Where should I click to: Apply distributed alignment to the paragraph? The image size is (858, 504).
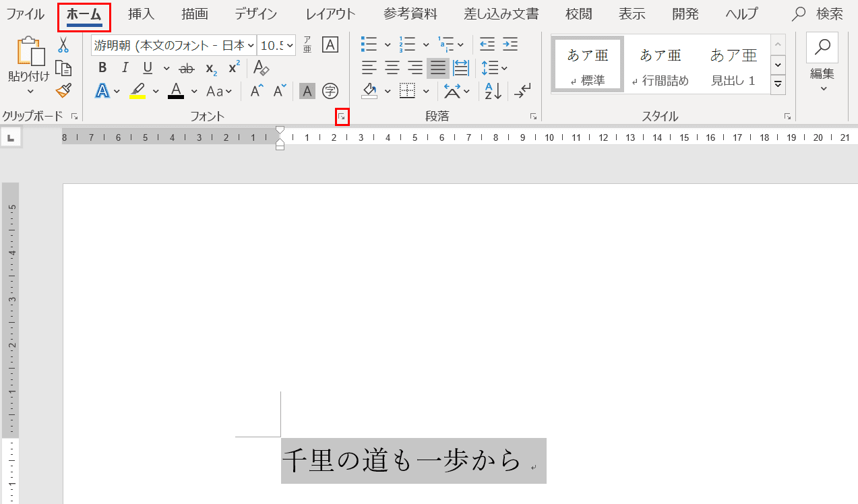pyautogui.click(x=461, y=68)
